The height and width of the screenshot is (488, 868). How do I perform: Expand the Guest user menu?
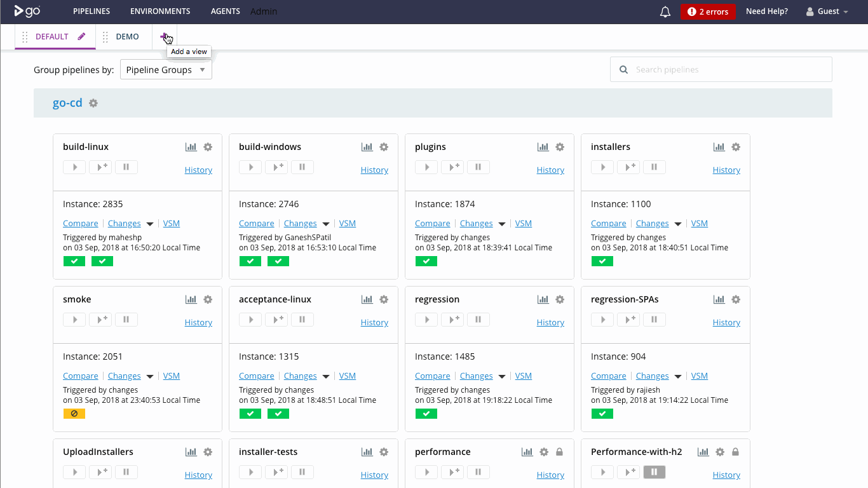827,11
